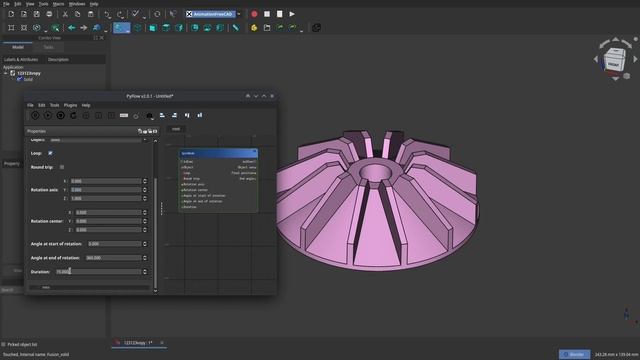
Task: Switch to the Model tab in Combo View
Action: 18,47
